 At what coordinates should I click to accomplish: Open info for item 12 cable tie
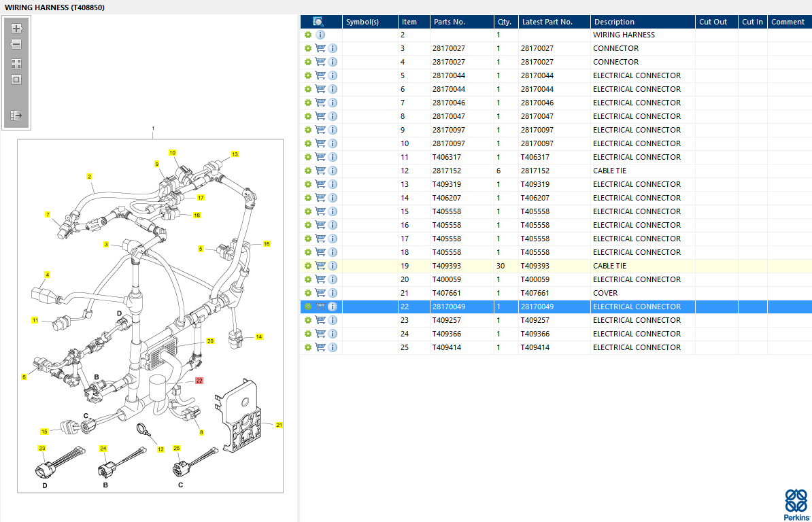333,171
